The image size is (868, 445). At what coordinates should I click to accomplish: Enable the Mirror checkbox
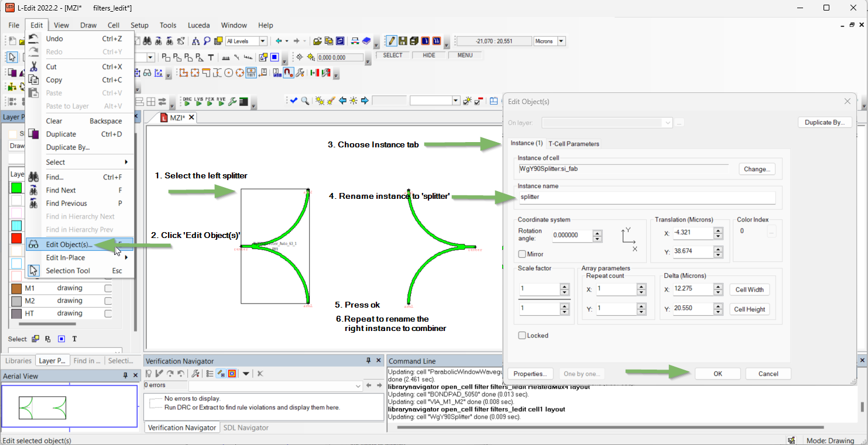pos(522,254)
